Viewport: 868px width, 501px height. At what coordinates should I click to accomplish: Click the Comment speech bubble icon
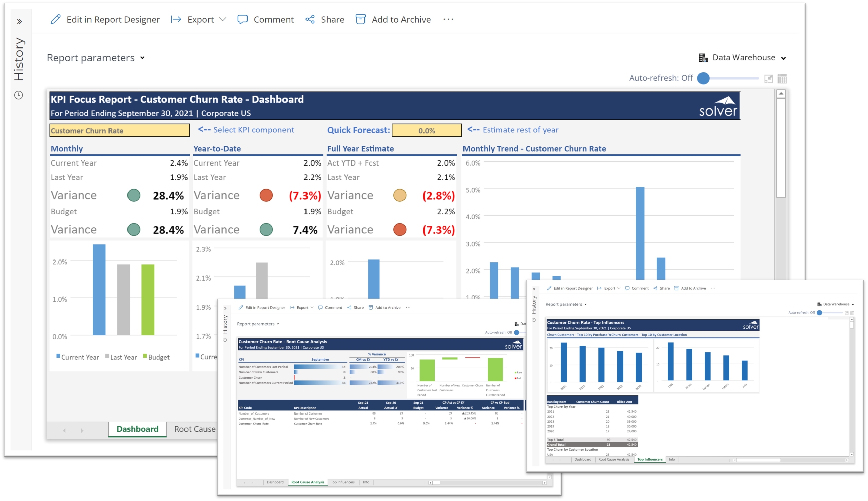[x=242, y=19]
